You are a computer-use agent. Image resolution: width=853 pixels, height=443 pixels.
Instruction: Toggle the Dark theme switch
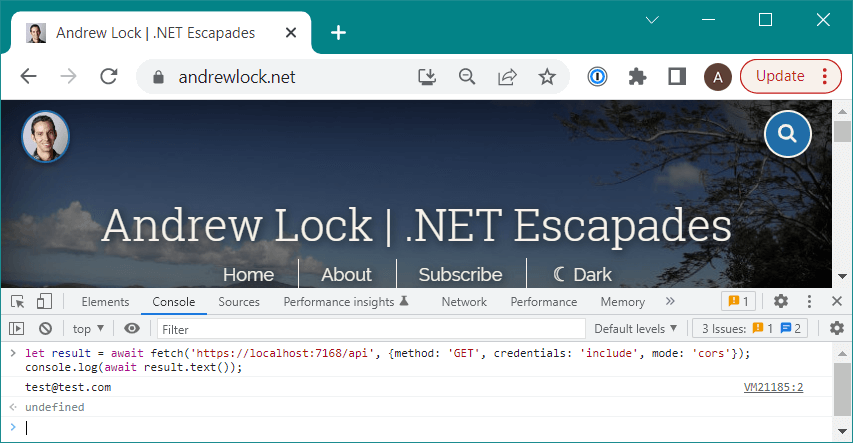coord(583,275)
